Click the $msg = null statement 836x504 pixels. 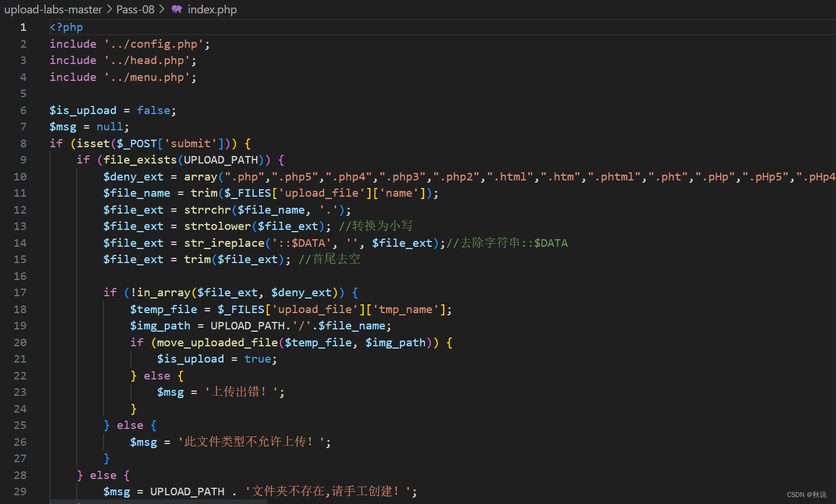point(90,127)
